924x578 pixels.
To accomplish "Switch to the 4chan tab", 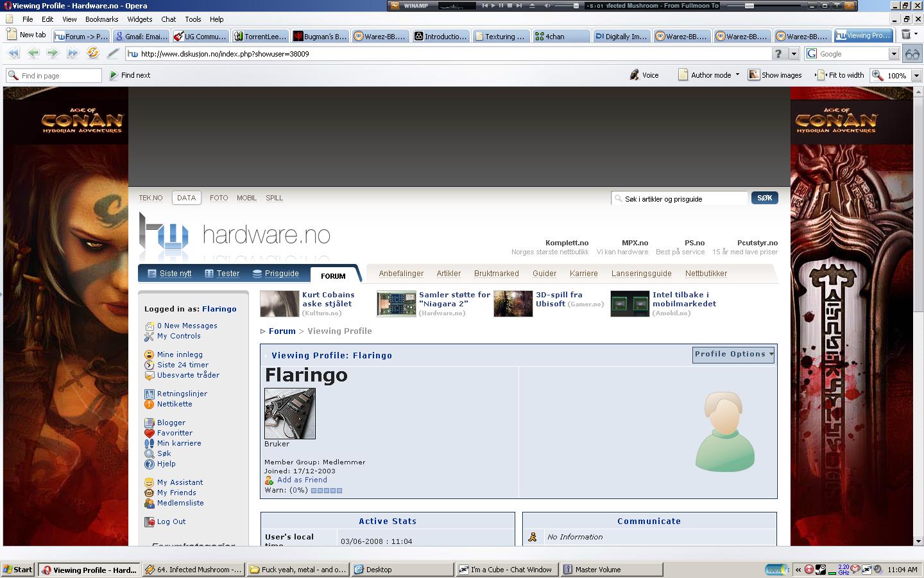I will pos(561,36).
